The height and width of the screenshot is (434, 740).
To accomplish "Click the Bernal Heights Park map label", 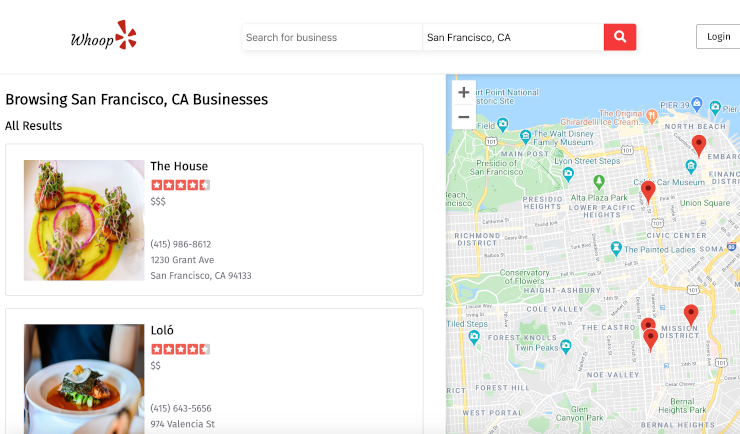I will pos(682,406).
